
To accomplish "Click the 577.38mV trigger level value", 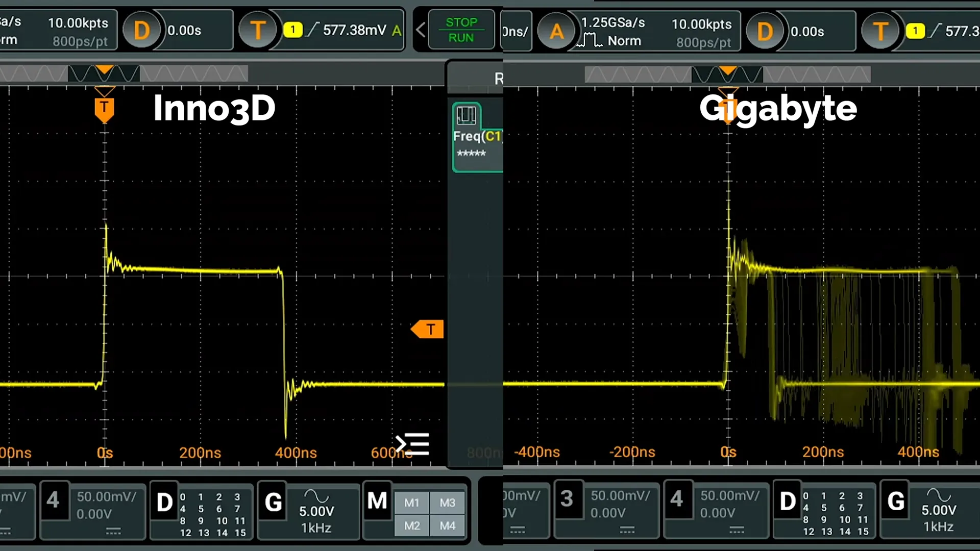I will click(354, 30).
